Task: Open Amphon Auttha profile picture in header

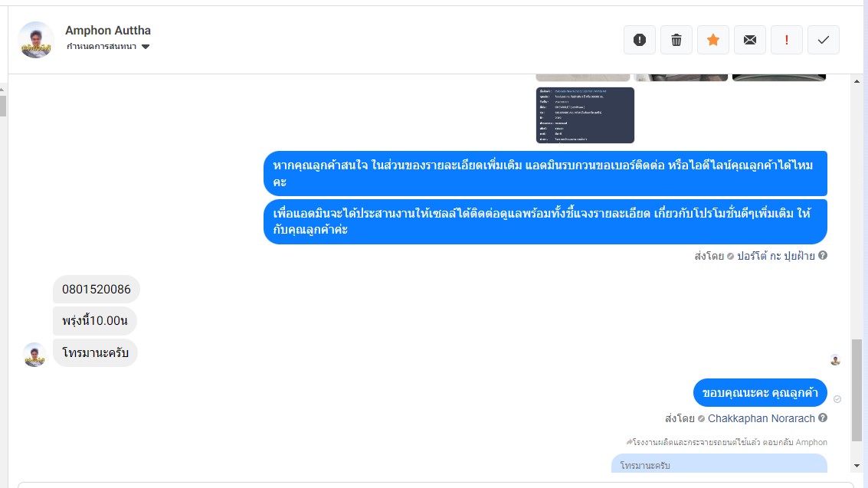Action: [x=36, y=40]
